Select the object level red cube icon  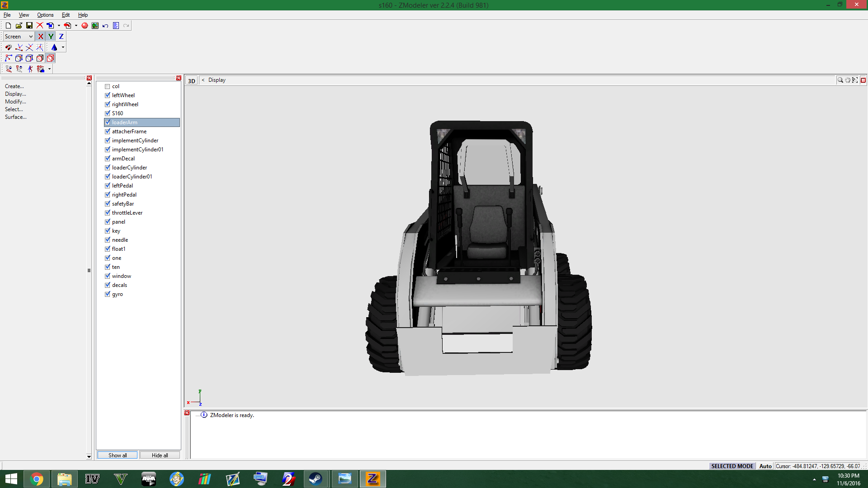click(51, 58)
